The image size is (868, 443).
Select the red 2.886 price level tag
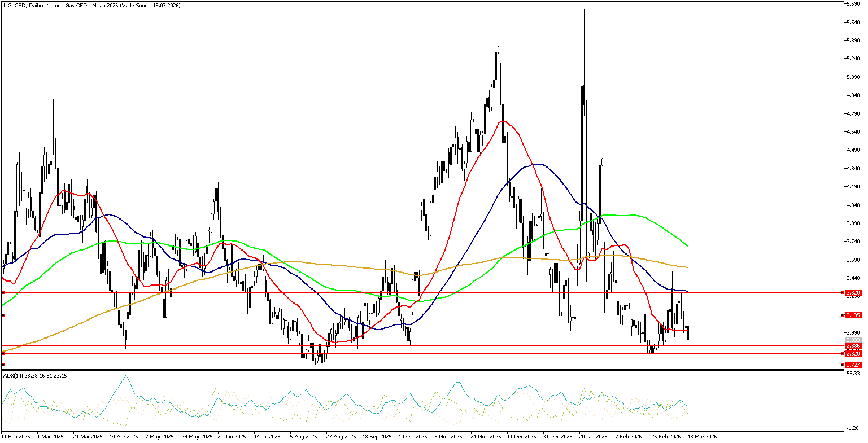(852, 345)
